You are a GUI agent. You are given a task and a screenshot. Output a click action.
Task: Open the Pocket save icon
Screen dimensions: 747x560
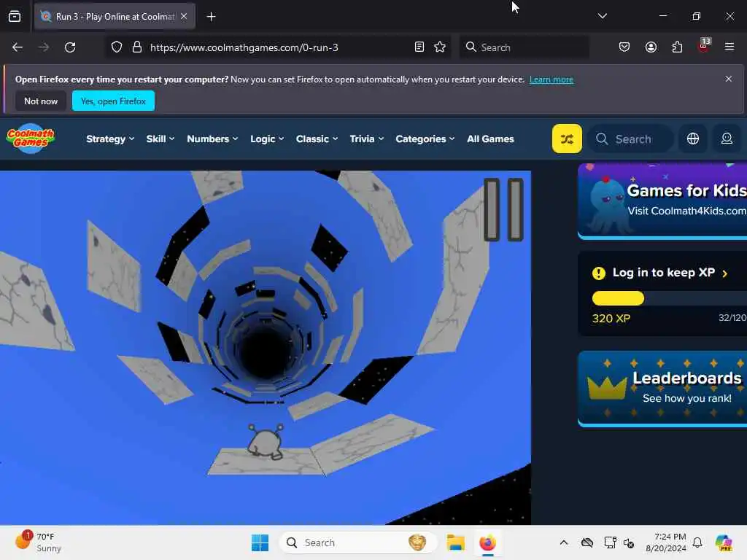(624, 47)
